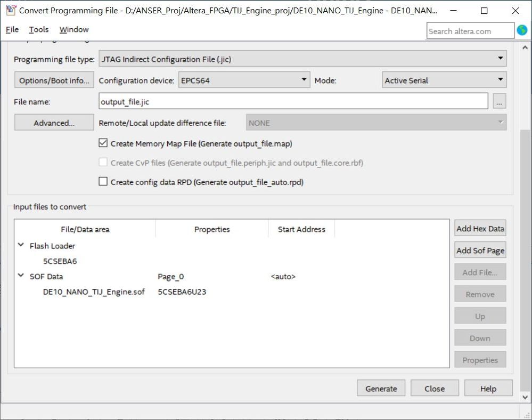Viewport: 532px width, 420px height.
Task: Click the Generate button
Action: 381,388
